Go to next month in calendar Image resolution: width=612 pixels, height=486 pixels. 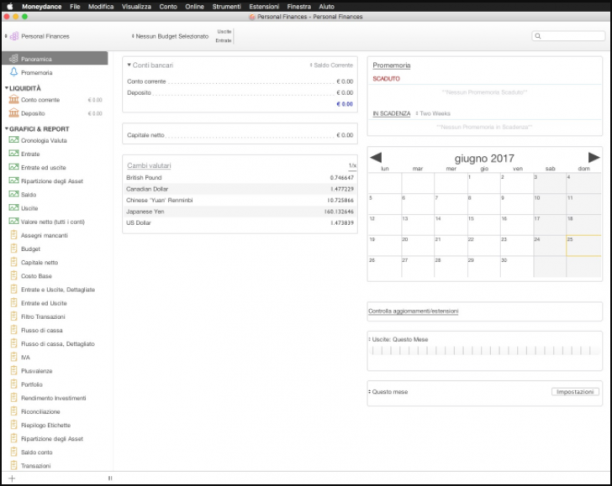[x=594, y=157]
